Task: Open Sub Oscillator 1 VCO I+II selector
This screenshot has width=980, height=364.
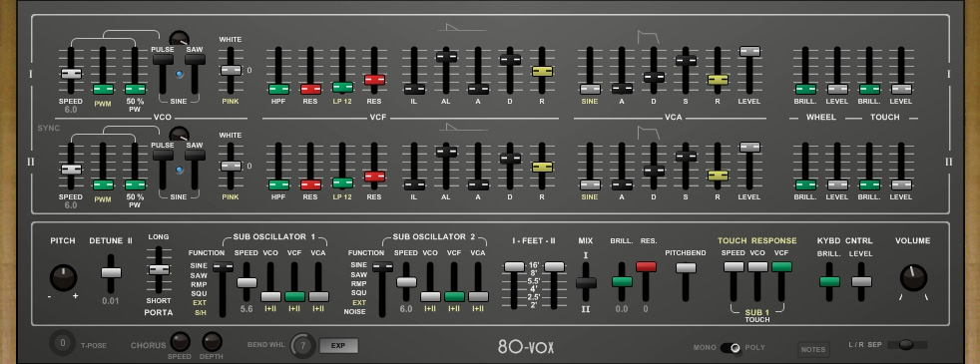Action: pos(270,308)
